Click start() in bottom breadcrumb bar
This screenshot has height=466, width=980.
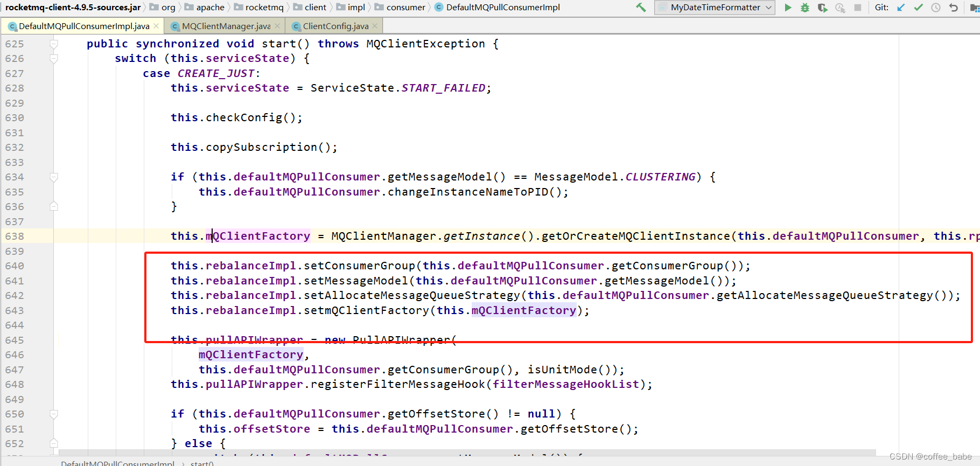(202, 463)
